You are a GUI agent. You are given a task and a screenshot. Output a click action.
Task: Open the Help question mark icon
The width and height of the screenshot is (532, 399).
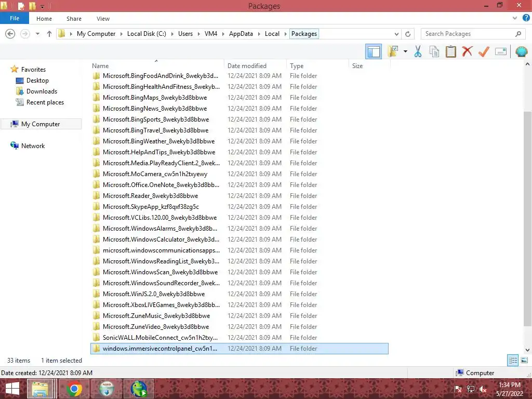(526, 18)
